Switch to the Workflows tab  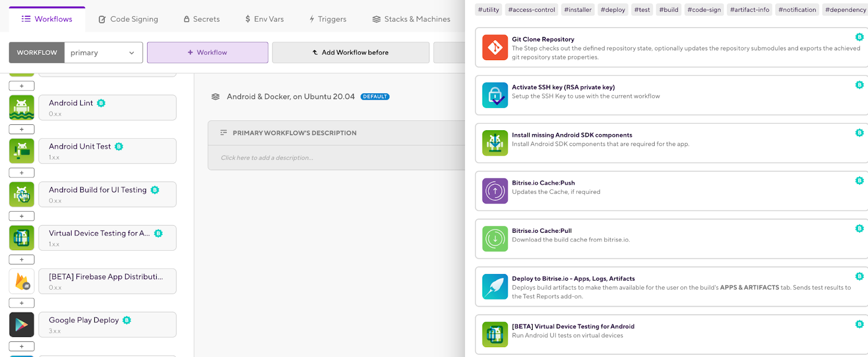click(x=47, y=19)
